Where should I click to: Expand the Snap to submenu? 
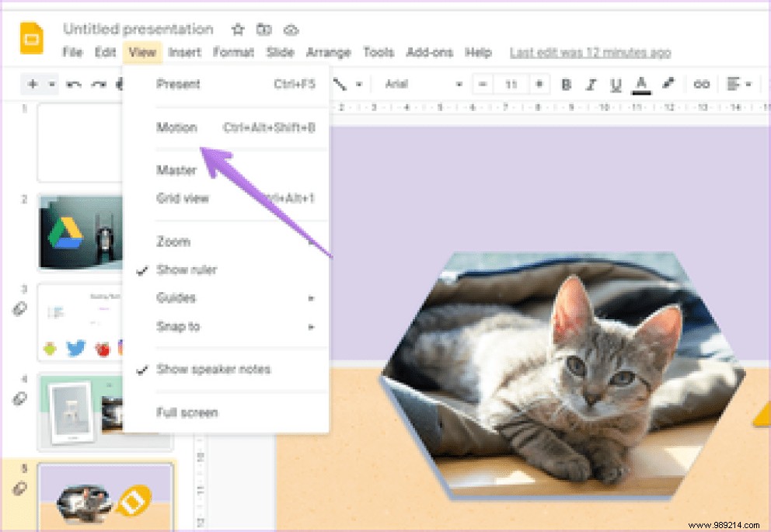pos(178,326)
